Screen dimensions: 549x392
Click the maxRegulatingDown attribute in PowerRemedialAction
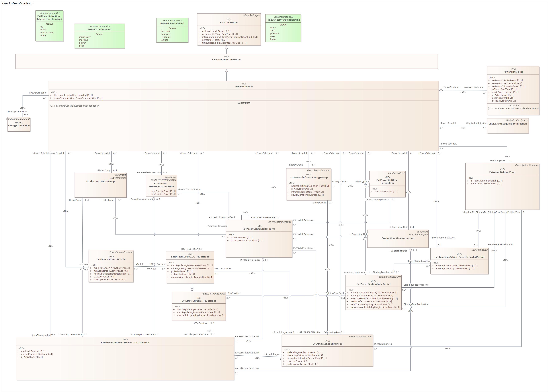pos(456,266)
